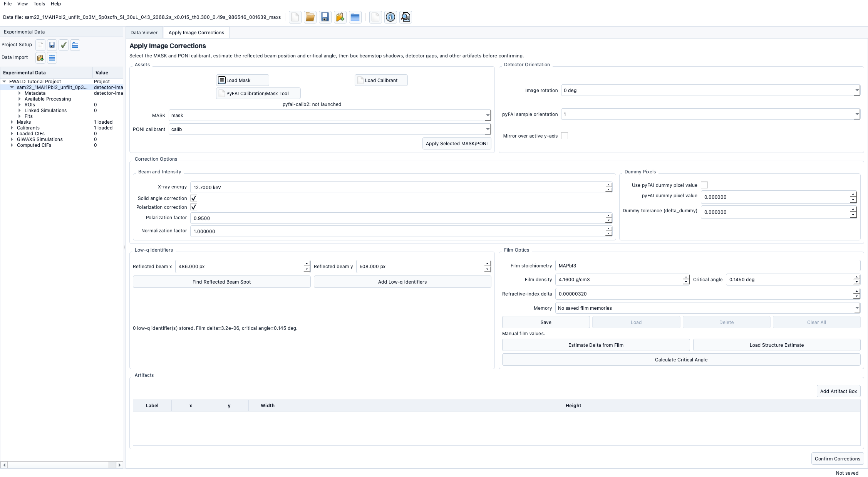Expand the Masks tree item
The image size is (868, 477).
[x=12, y=122]
